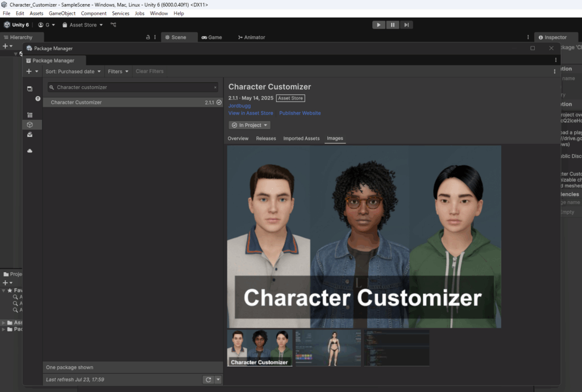Switch to the Game tab
The width and height of the screenshot is (582, 392).
coord(211,37)
